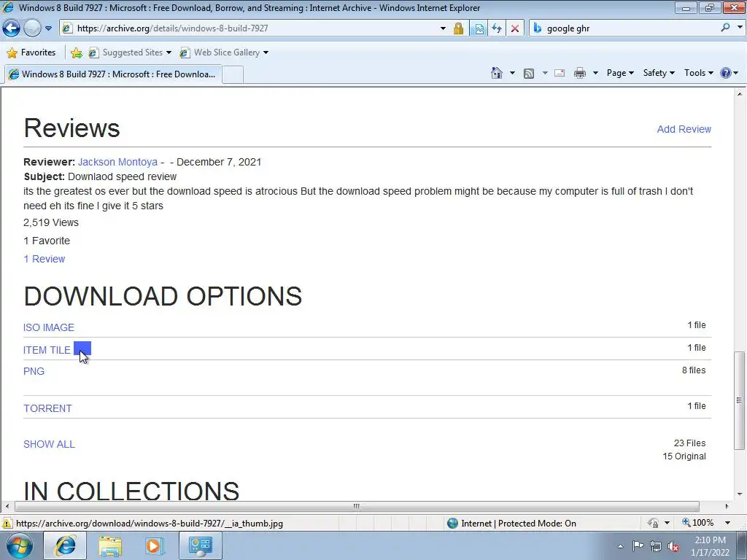Open the ISO IMAGE download option
747x560 pixels.
(x=49, y=327)
